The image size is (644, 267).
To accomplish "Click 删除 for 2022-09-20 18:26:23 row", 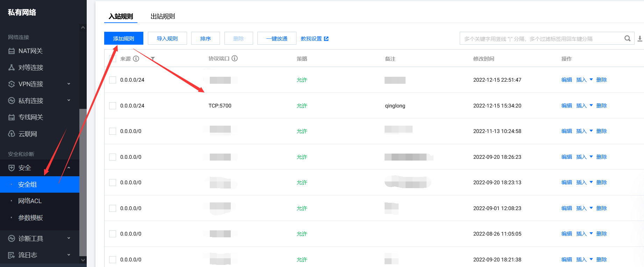I will point(602,157).
